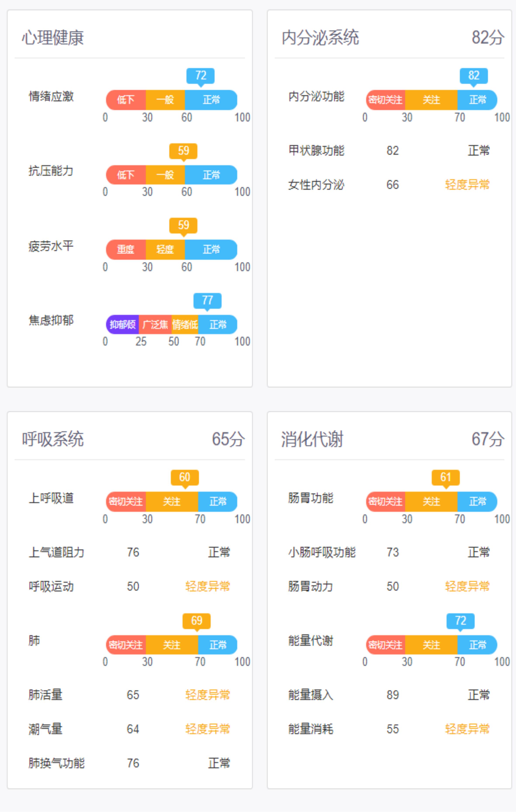Screen dimensions: 516x812
Task: Select the 低下 segment of 情绪应激 bar
Action: click(126, 100)
